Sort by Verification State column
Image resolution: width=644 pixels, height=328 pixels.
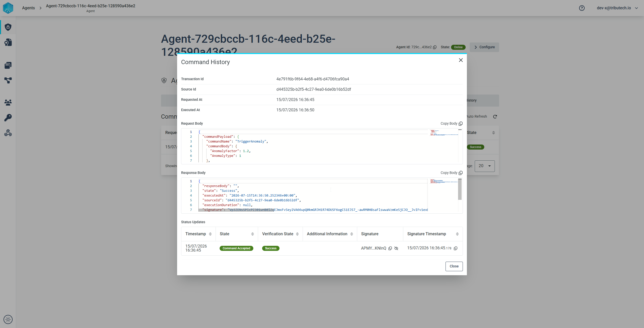(297, 234)
